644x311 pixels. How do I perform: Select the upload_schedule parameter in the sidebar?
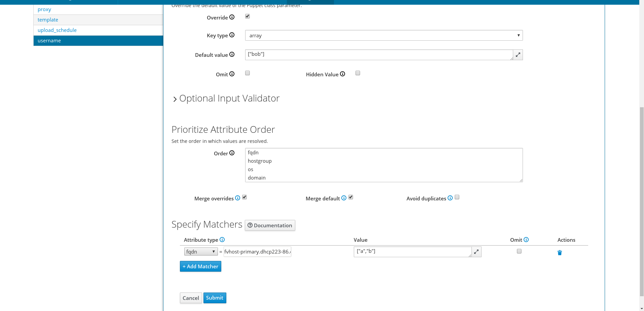click(x=57, y=30)
